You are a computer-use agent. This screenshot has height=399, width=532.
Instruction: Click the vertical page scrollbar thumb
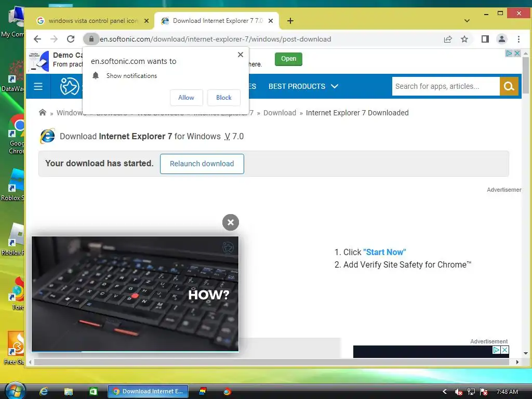tap(526, 75)
